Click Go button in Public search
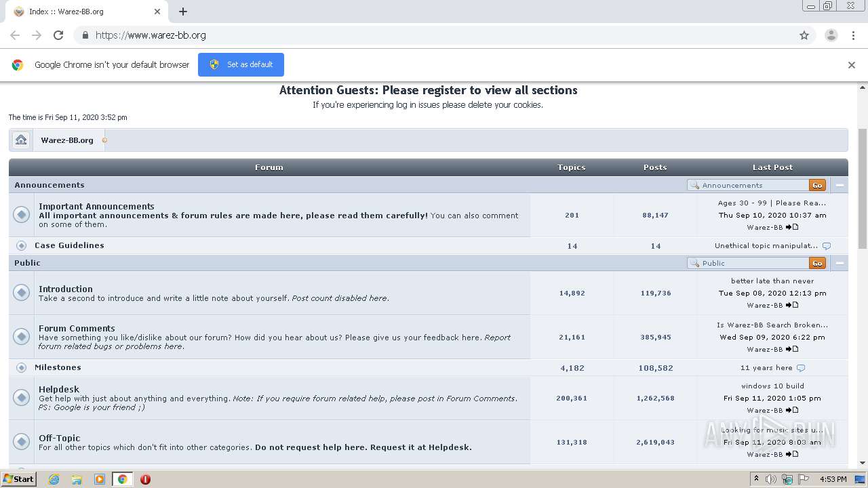The height and width of the screenshot is (488, 868). click(x=817, y=263)
